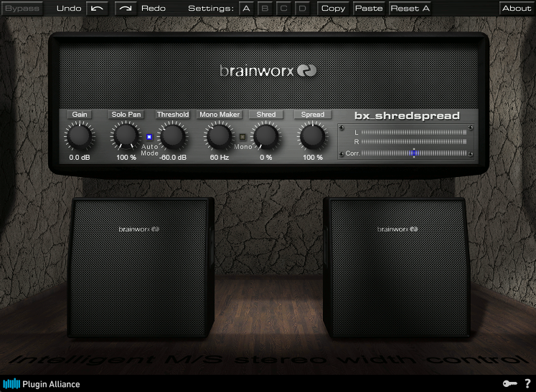Click the Mono Maker knob
536x392 pixels.
click(x=219, y=136)
